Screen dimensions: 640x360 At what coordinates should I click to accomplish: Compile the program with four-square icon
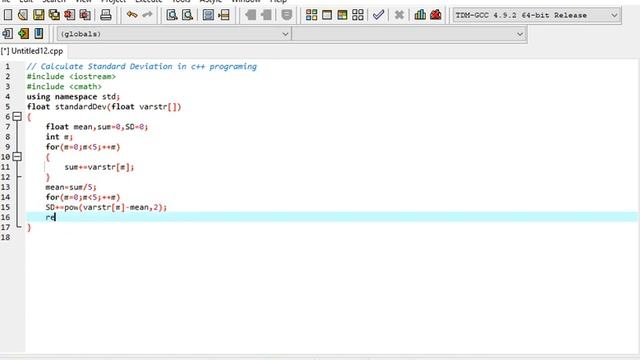click(x=311, y=15)
